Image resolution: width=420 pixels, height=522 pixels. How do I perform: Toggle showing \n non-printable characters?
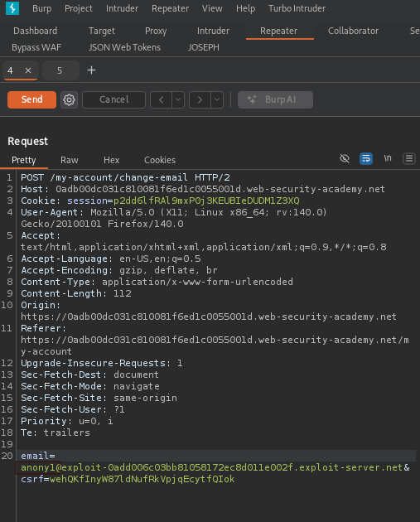point(388,158)
